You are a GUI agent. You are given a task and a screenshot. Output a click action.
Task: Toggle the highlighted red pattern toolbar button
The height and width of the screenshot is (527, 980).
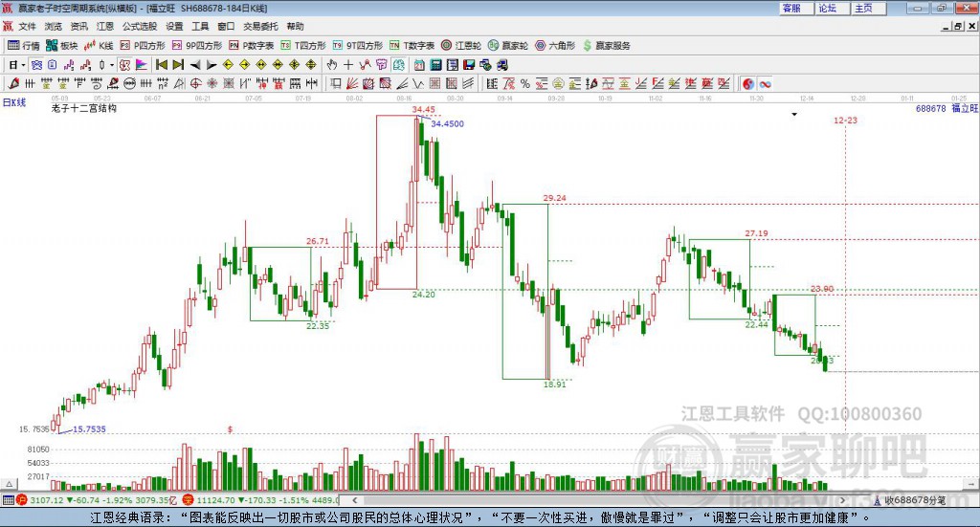coord(125,65)
